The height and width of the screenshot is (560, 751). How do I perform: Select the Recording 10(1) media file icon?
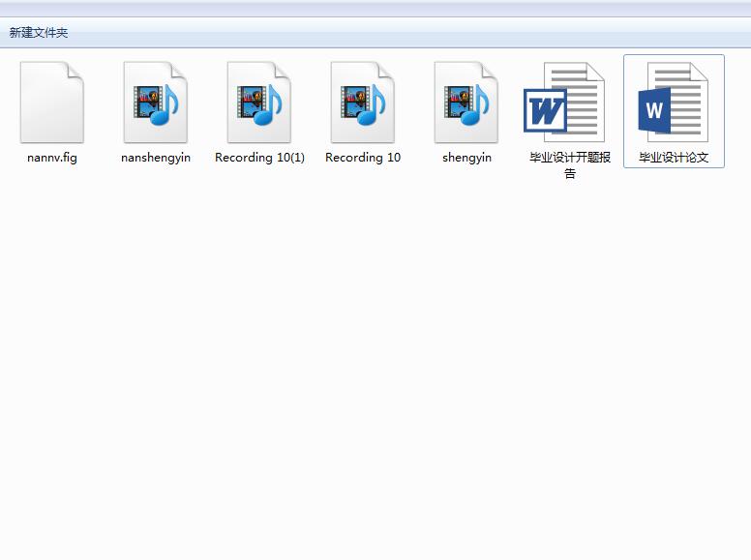(x=259, y=103)
